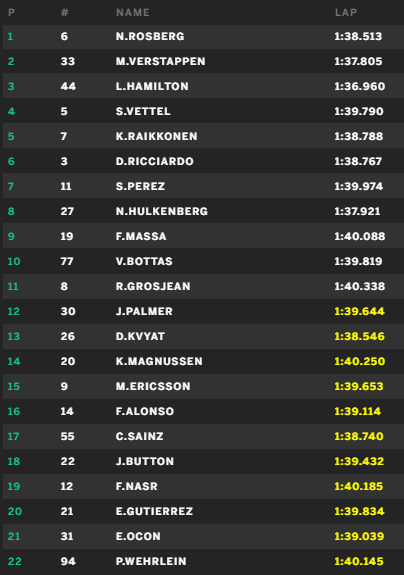This screenshot has height=575, width=404.
Task: Click F.MASSA's lap time 1:40.088
Action: (x=359, y=237)
